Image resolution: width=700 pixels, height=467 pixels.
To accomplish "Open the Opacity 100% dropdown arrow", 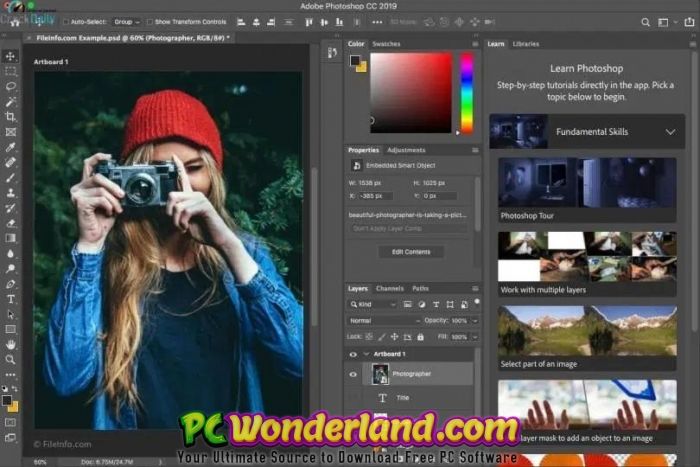I will click(475, 321).
